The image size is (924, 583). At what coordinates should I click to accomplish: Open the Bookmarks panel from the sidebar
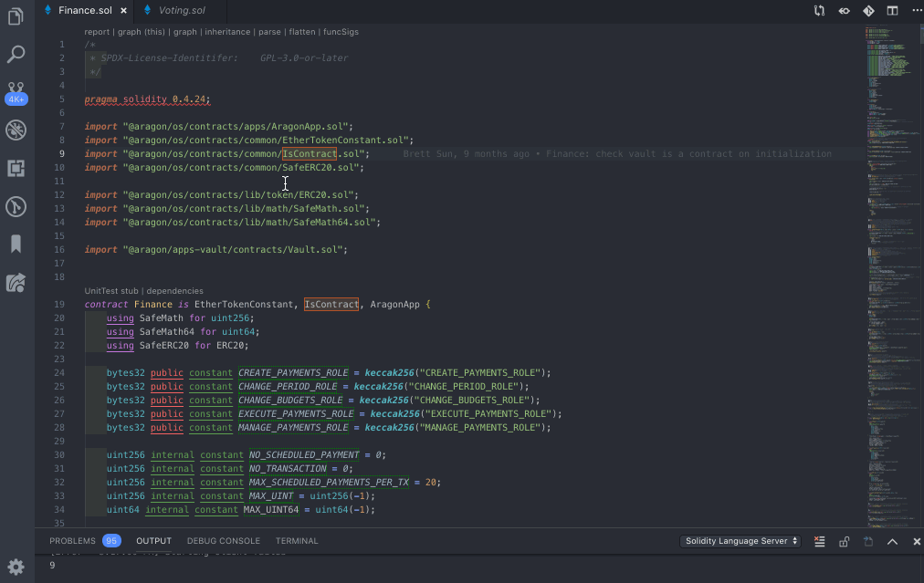click(15, 245)
